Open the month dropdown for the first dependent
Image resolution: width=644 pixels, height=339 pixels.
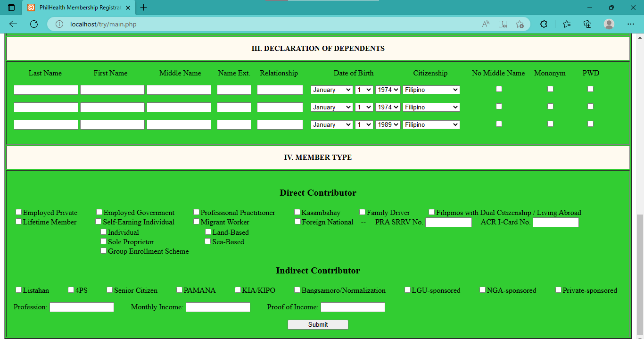click(331, 90)
